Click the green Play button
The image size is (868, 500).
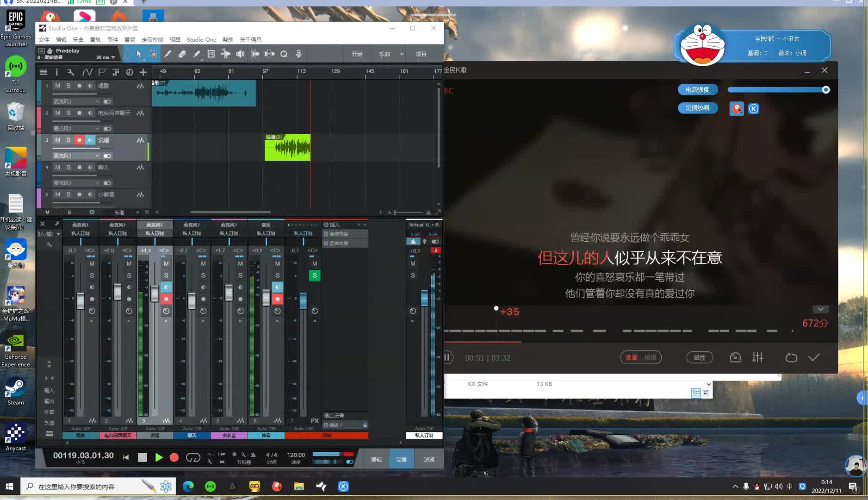(x=159, y=457)
